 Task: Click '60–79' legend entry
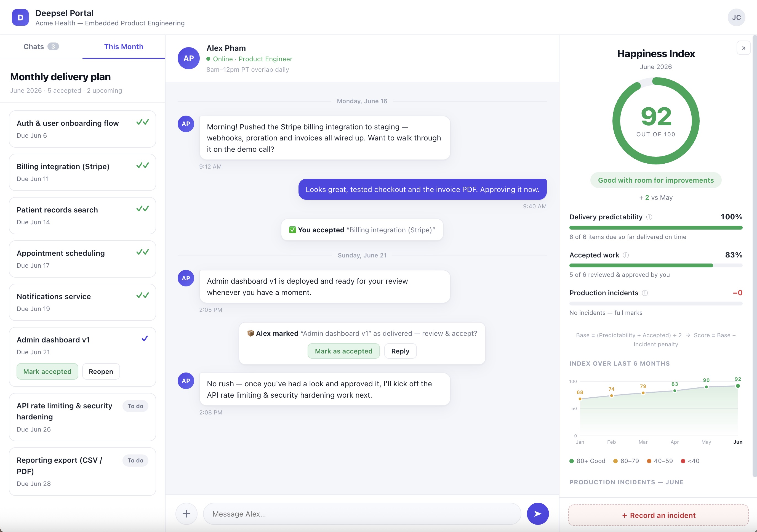click(x=626, y=461)
